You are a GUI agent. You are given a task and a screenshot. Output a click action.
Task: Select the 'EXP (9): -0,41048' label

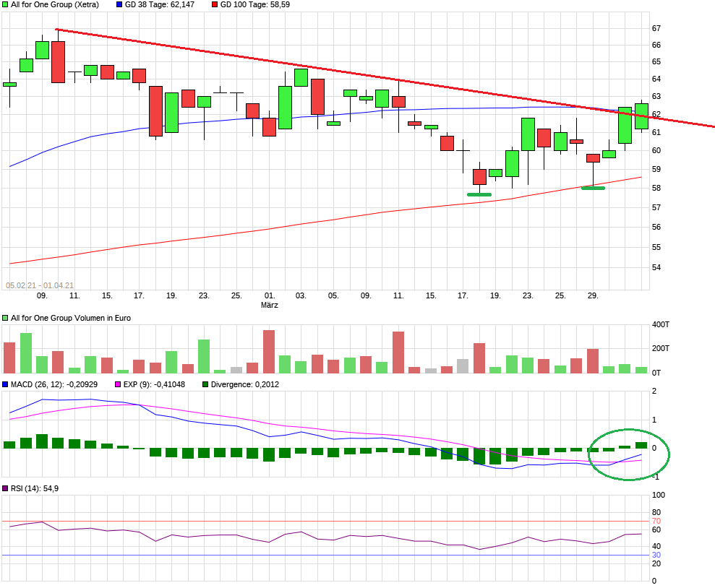tap(154, 384)
